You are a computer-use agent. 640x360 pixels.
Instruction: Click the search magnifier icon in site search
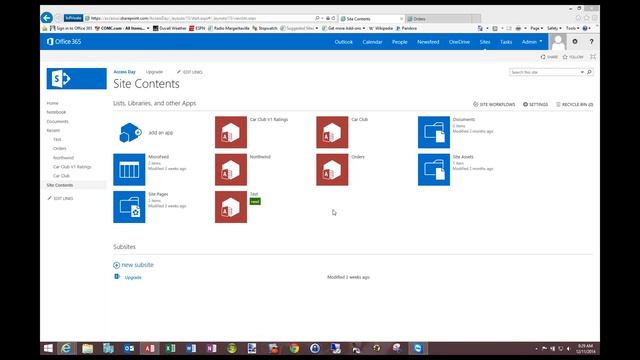[589, 72]
